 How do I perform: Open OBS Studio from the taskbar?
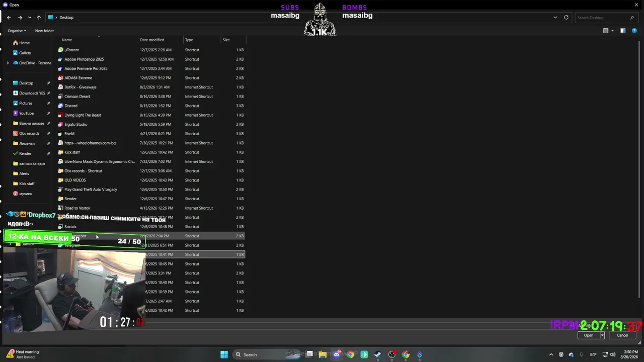tap(392, 354)
